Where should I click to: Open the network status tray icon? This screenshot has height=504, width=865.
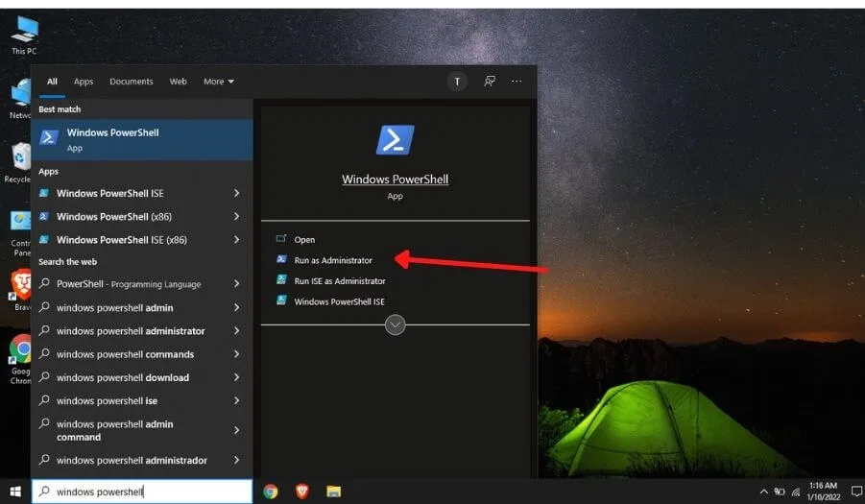pyautogui.click(x=796, y=492)
